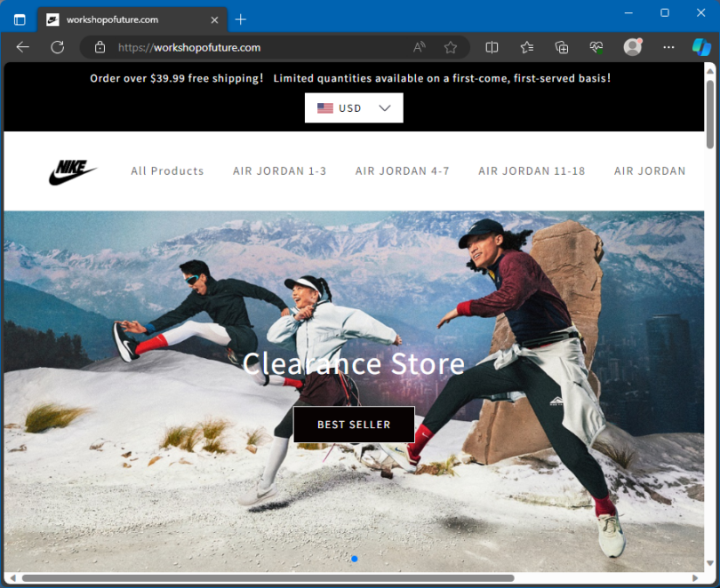Open the browser profile avatar icon
Screen dimensions: 720x588
pyautogui.click(x=632, y=47)
